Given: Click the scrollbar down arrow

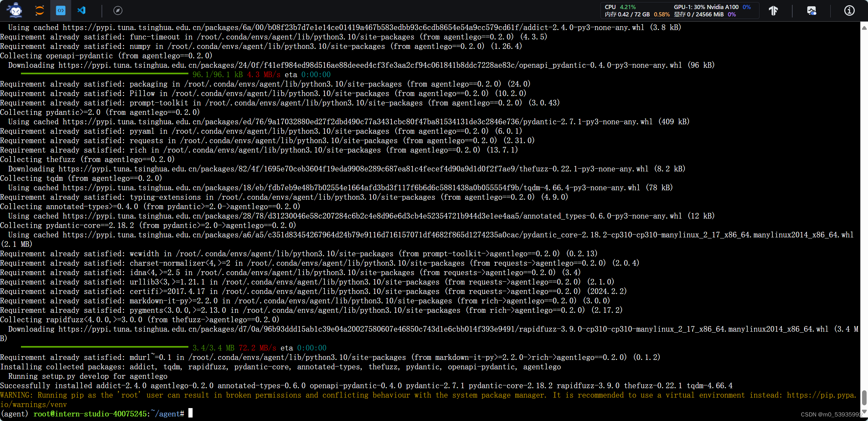Looking at the screenshot, I should click(864, 411).
